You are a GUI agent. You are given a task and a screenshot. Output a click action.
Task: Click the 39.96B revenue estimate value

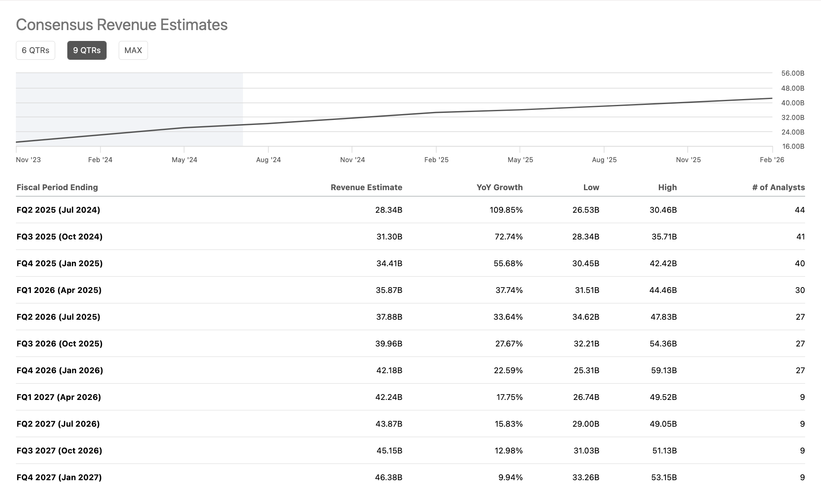coord(389,344)
